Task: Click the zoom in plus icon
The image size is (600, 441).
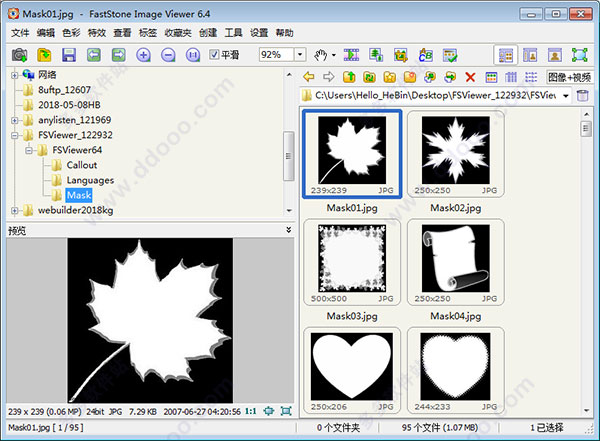Action: [143, 55]
